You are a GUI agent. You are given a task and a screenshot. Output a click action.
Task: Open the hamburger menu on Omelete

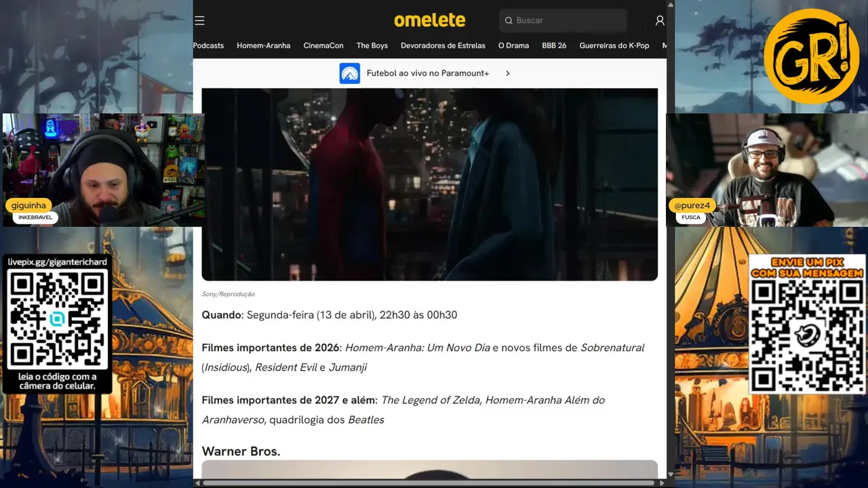click(199, 20)
